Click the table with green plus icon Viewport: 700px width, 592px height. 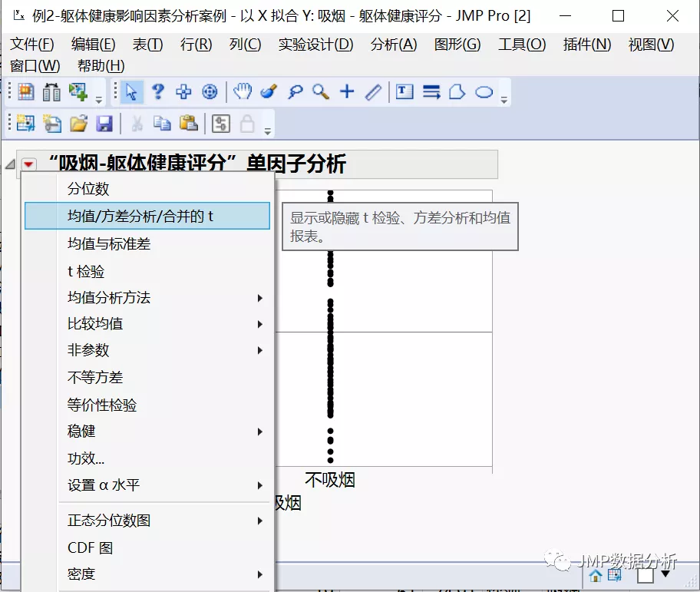[78, 92]
